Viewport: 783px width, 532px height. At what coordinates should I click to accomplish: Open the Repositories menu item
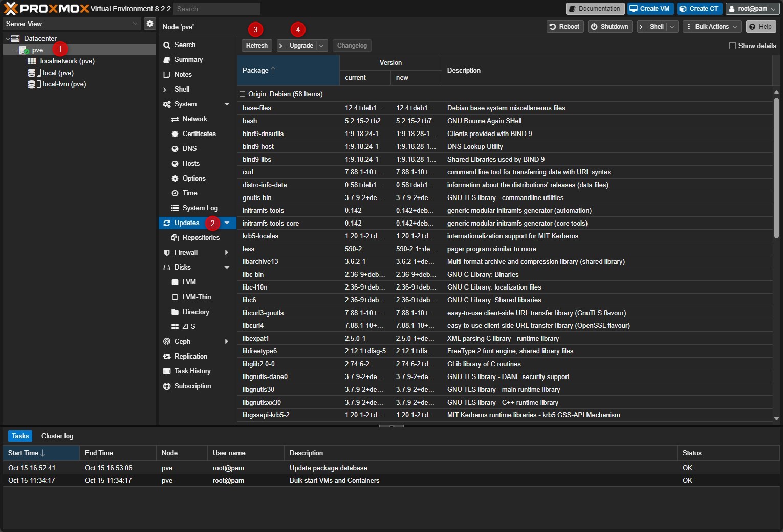tap(201, 238)
